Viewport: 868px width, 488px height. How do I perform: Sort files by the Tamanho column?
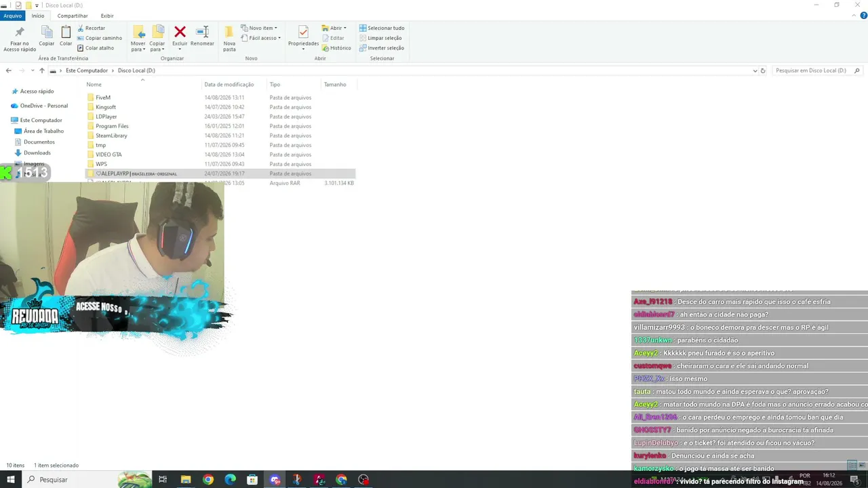pyautogui.click(x=335, y=85)
